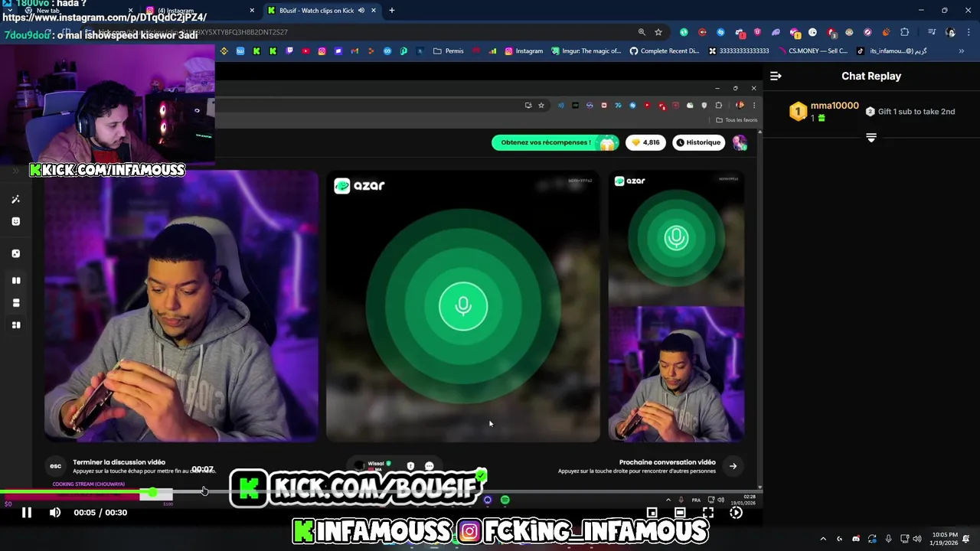Pause the Kick clip playback

pyautogui.click(x=27, y=513)
